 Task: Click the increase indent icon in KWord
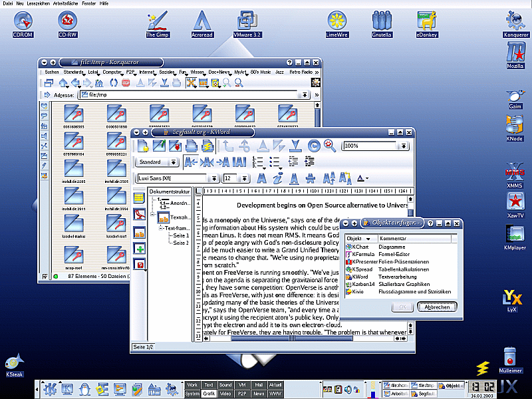309,162
